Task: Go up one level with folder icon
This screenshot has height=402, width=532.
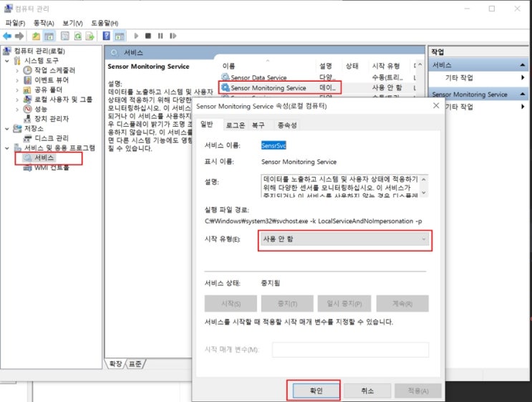Action: tap(36, 36)
